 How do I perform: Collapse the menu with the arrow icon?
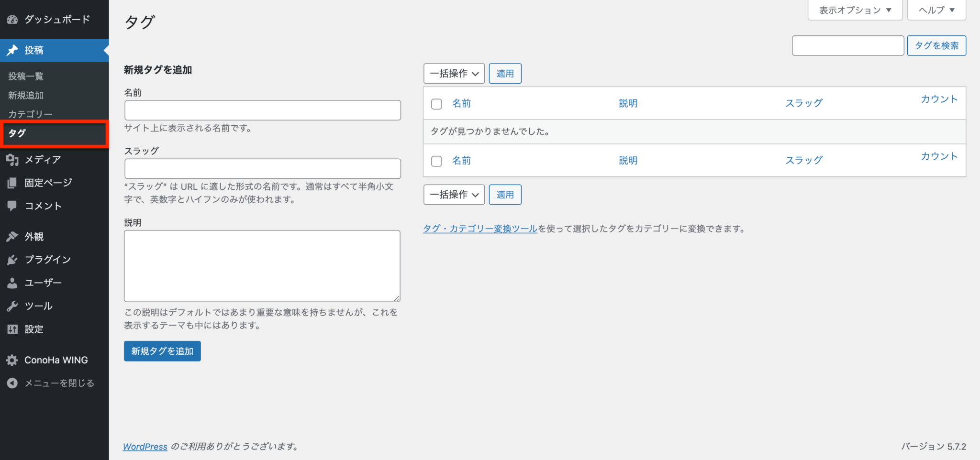[x=12, y=383]
